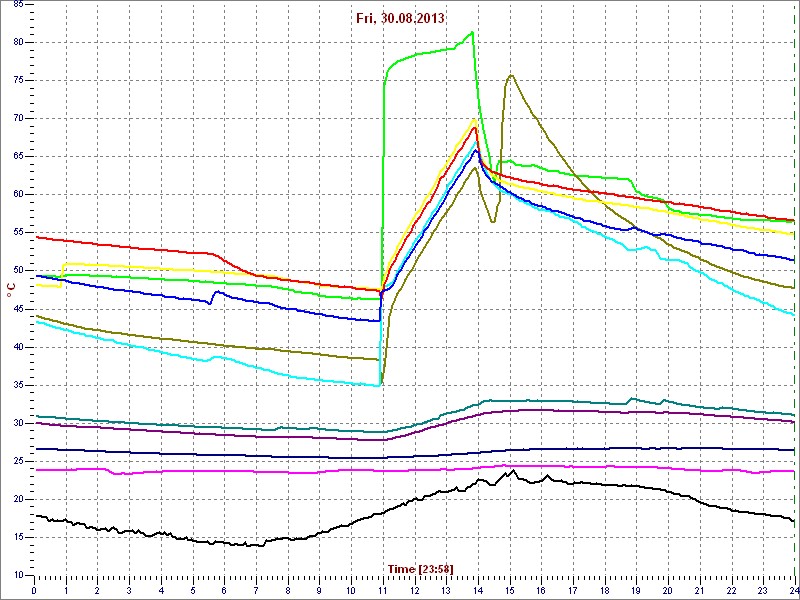
Task: Pick hour 18 on the time axis
Action: point(604,590)
